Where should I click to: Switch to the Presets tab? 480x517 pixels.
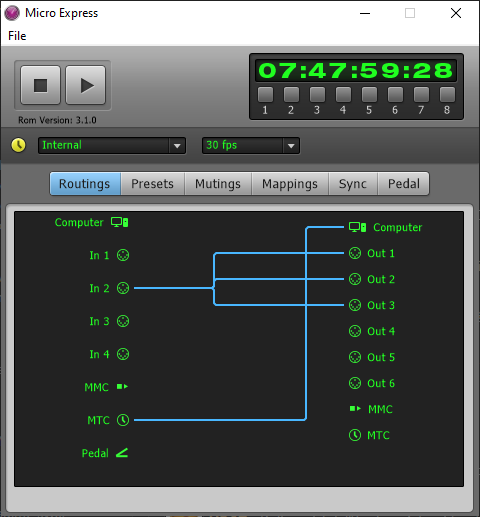[x=152, y=184]
